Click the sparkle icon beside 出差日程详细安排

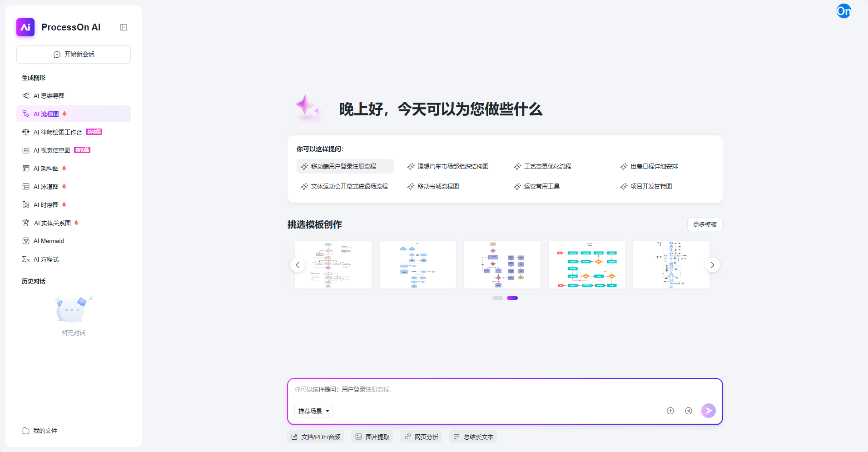624,167
